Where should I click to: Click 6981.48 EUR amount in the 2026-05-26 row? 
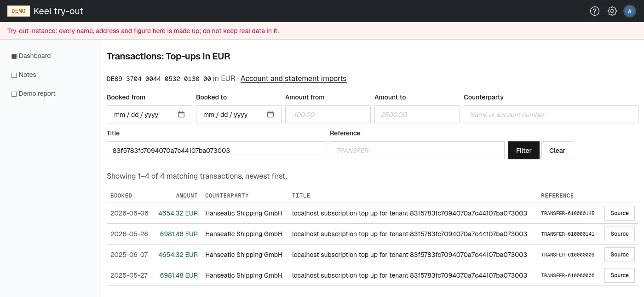pos(179,234)
